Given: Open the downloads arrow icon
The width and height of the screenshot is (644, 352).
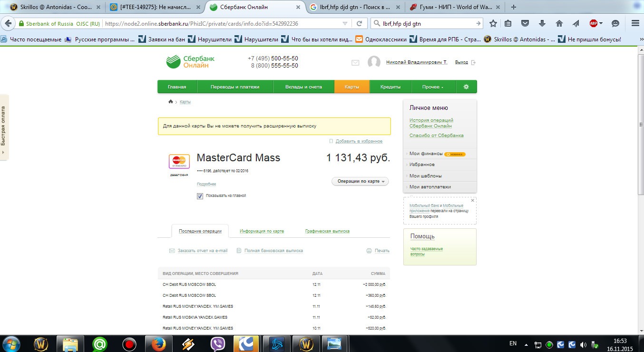Looking at the screenshot, I should pos(542,23).
